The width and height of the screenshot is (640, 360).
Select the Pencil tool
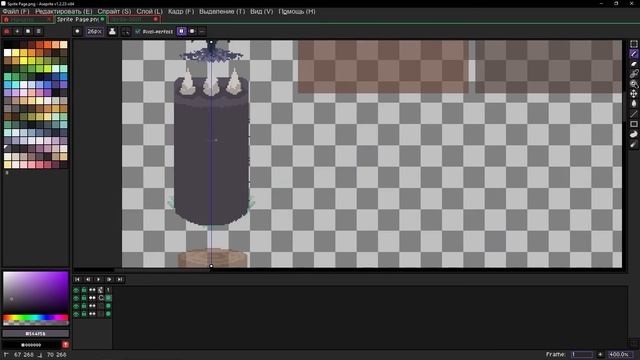[633, 54]
